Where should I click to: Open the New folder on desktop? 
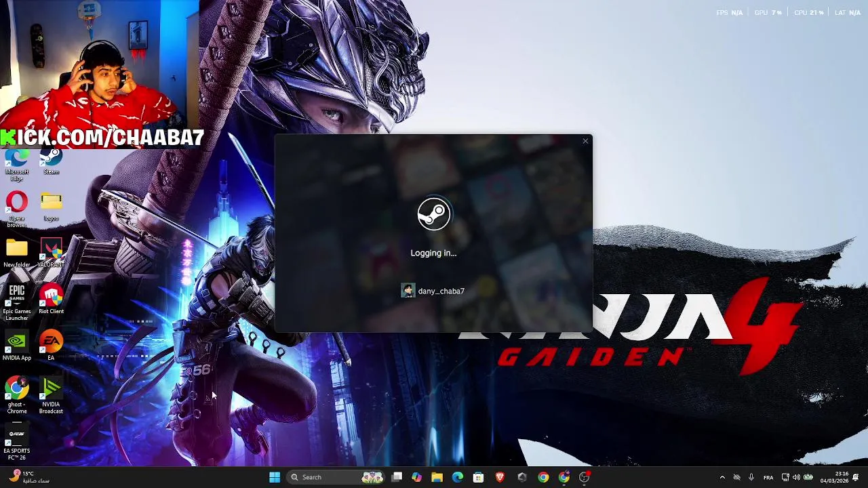(17, 253)
